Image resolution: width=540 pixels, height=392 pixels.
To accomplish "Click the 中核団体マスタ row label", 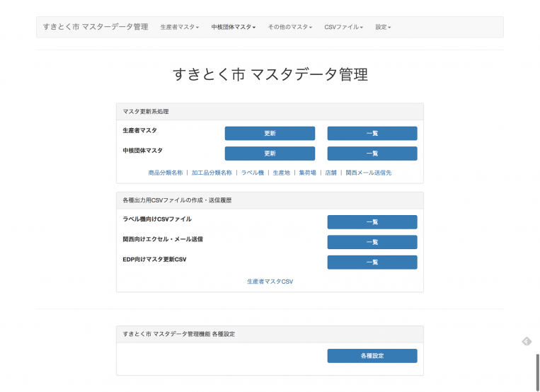I will coord(142,151).
